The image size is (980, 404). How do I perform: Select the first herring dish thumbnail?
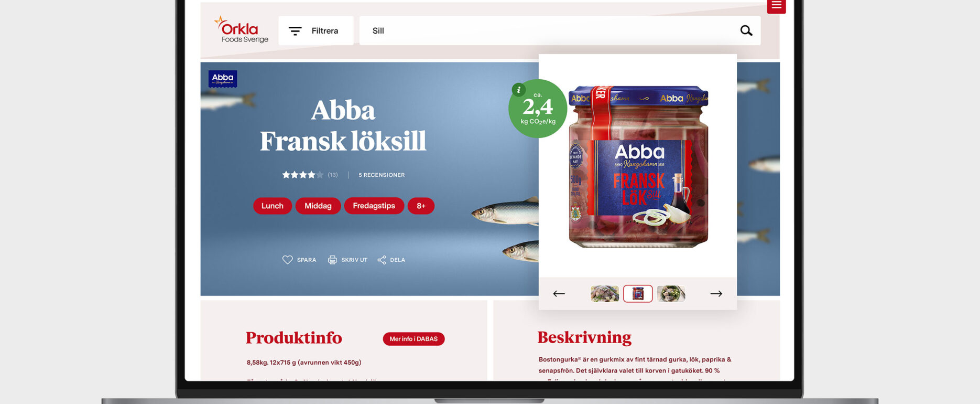pos(605,294)
